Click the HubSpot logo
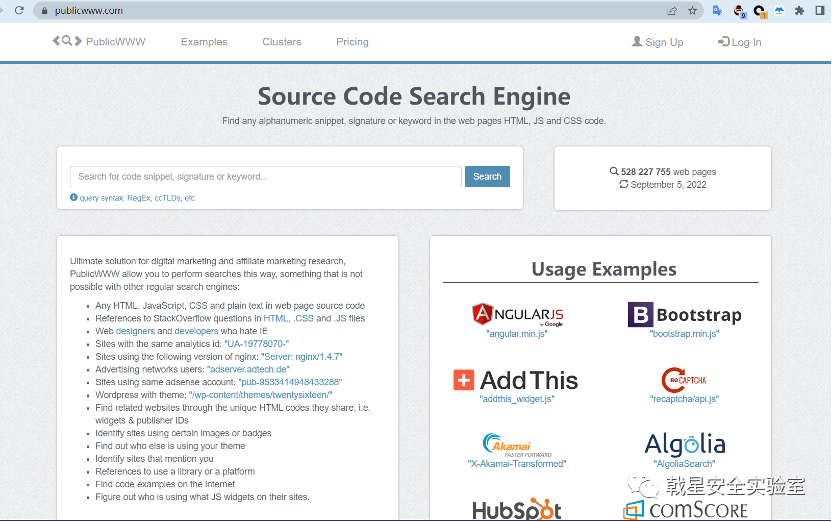The height and width of the screenshot is (522, 832). 516,510
